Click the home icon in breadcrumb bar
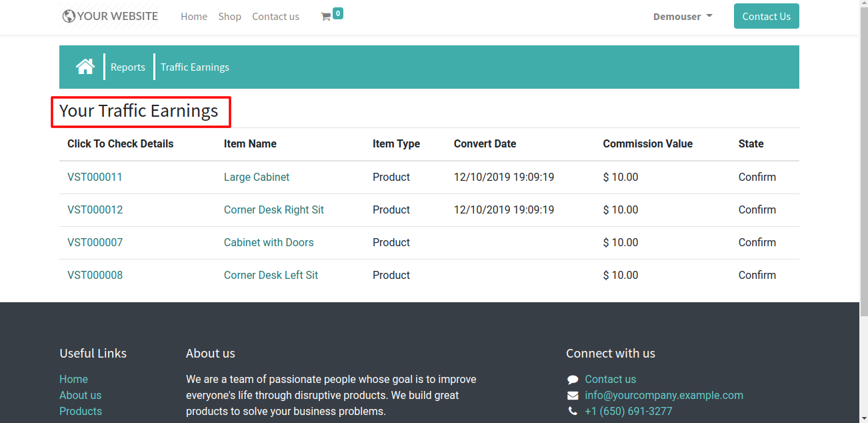 pos(85,67)
